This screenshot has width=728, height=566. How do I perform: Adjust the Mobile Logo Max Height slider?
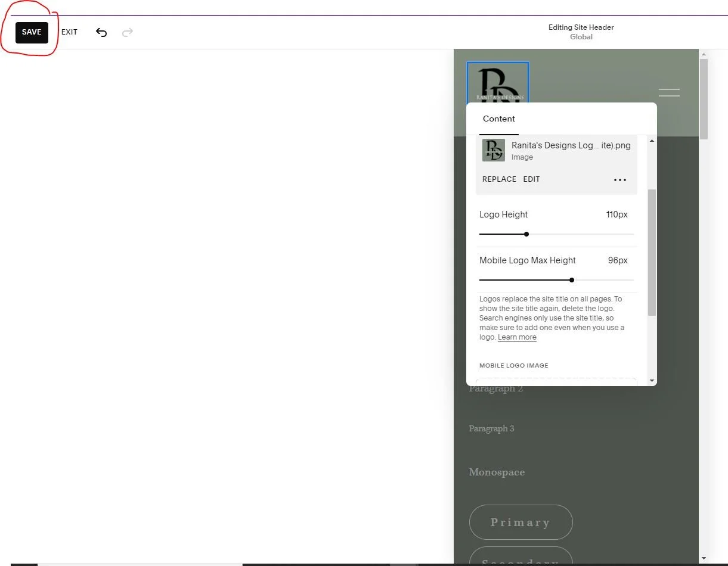point(572,280)
